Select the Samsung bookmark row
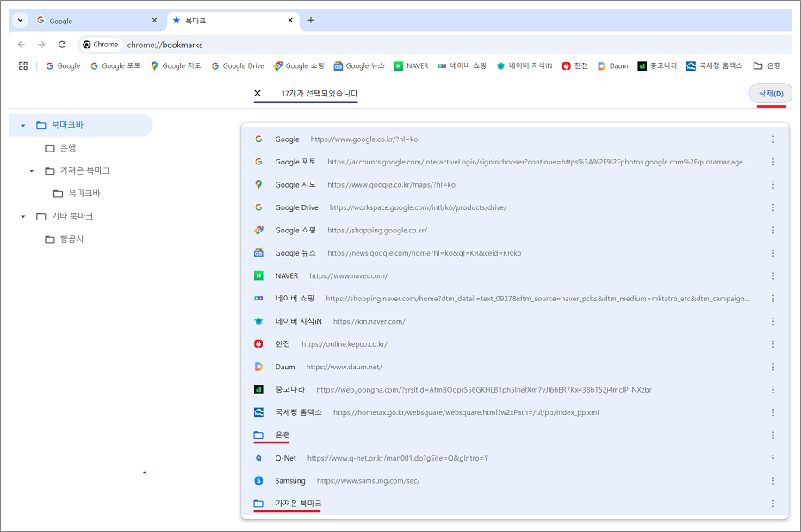This screenshot has width=801, height=532. pyautogui.click(x=515, y=480)
